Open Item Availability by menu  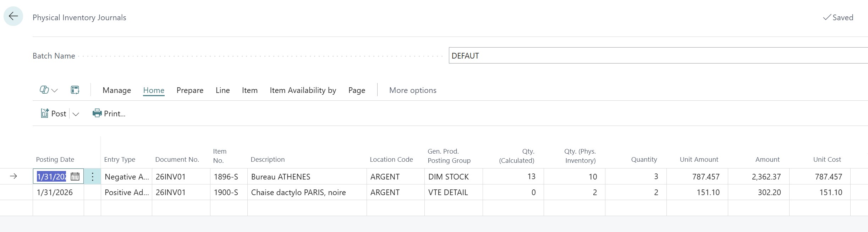303,90
